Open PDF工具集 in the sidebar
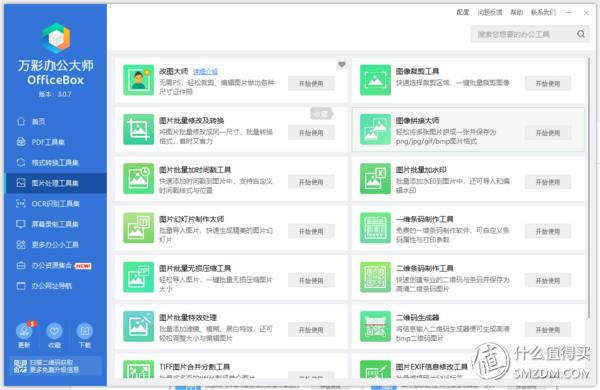Image resolution: width=600 pixels, height=390 pixels. pos(55,142)
